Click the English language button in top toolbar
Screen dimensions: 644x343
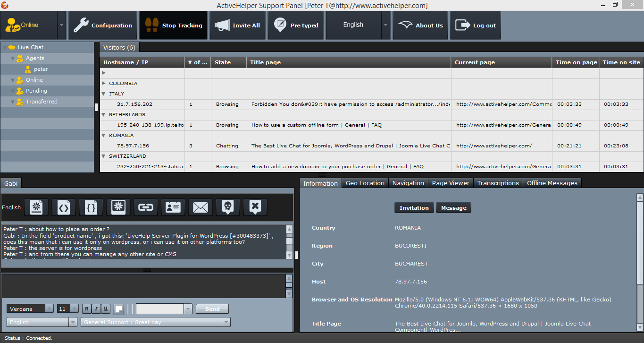pyautogui.click(x=353, y=25)
